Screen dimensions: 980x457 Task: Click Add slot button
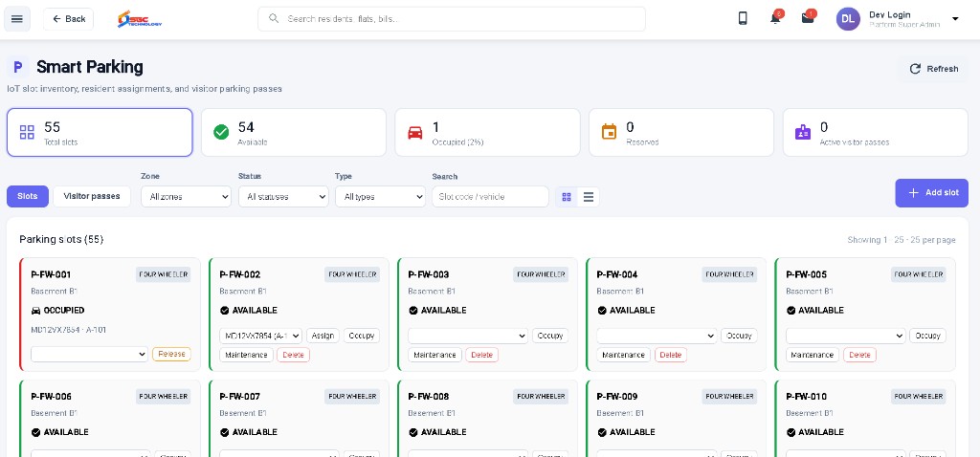(x=931, y=193)
